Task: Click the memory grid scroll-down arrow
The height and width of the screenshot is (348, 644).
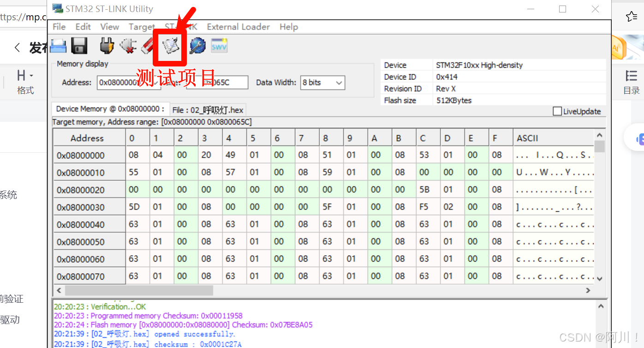Action: pos(599,279)
